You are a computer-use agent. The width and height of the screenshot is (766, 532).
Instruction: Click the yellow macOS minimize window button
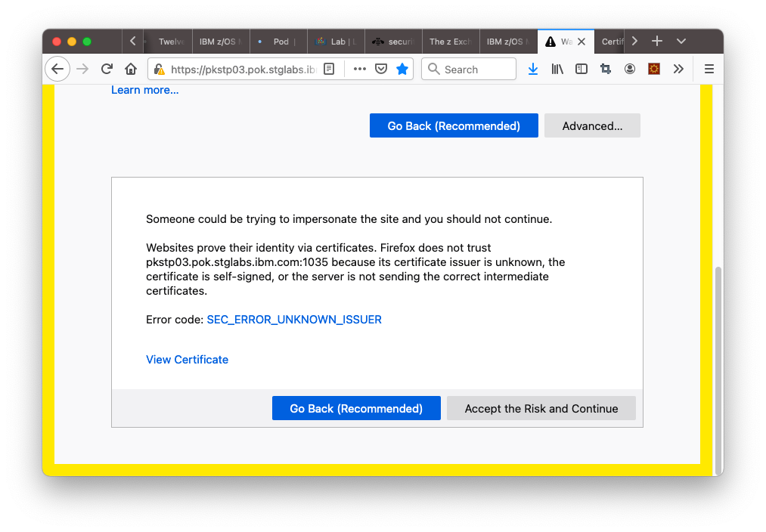coord(72,42)
